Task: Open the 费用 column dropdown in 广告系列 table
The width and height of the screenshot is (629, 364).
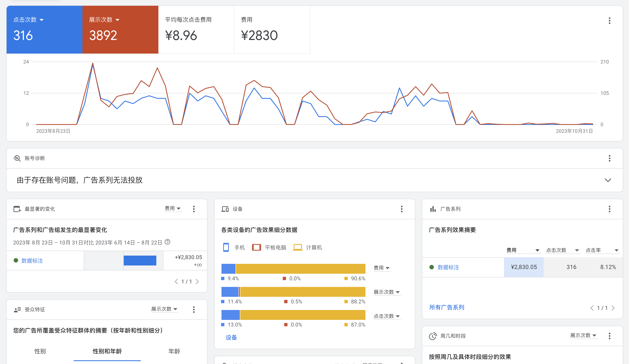Action: pyautogui.click(x=523, y=250)
